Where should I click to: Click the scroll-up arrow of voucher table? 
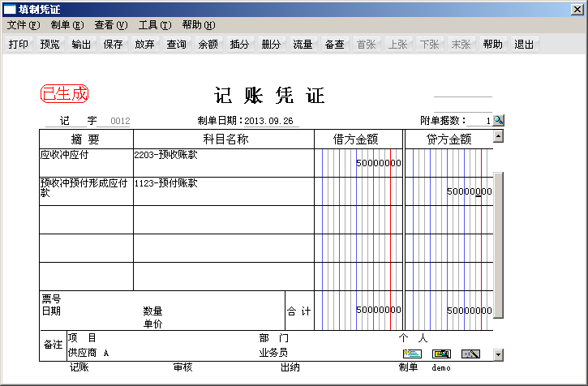coord(498,136)
